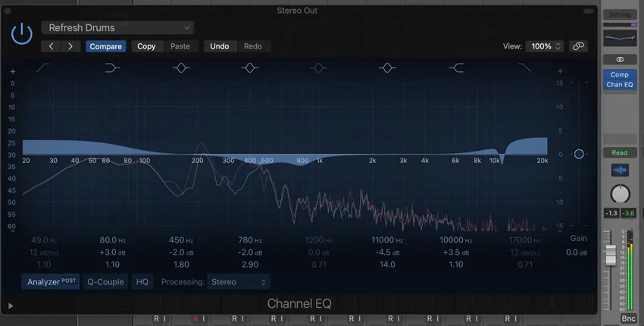Click the Bnc button

point(628,318)
